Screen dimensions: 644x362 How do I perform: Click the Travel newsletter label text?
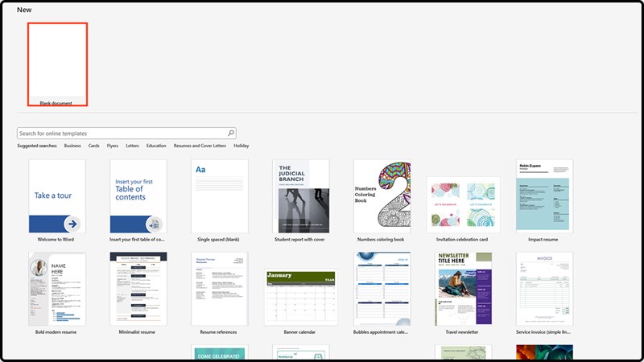462,332
